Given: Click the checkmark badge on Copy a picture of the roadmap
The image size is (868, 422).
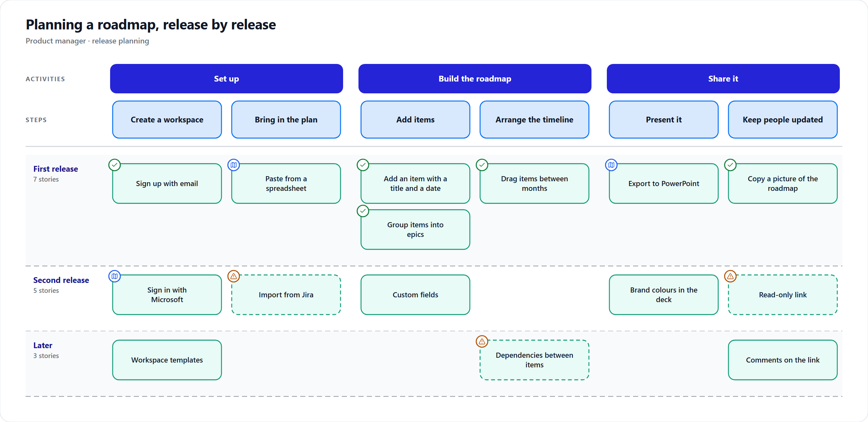Looking at the screenshot, I should [x=730, y=165].
